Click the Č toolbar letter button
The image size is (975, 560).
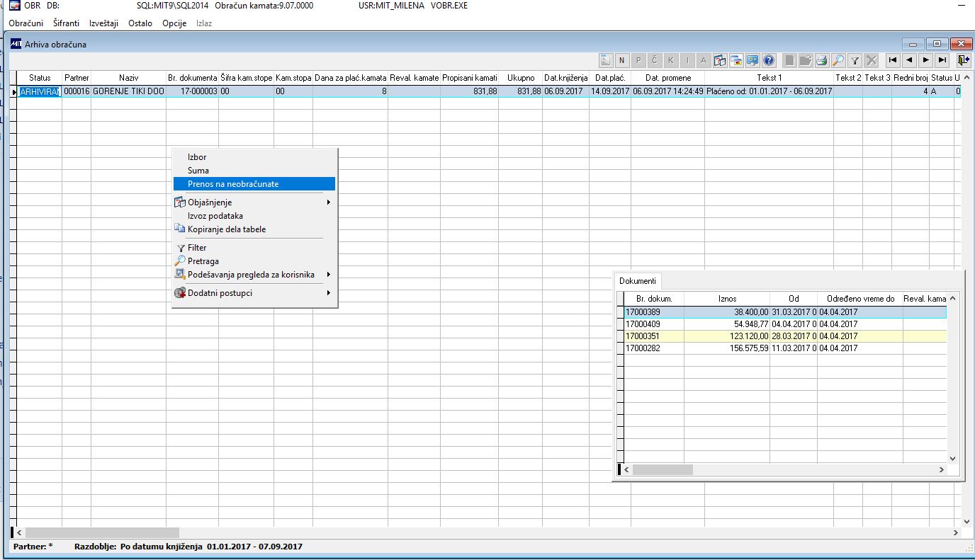655,60
